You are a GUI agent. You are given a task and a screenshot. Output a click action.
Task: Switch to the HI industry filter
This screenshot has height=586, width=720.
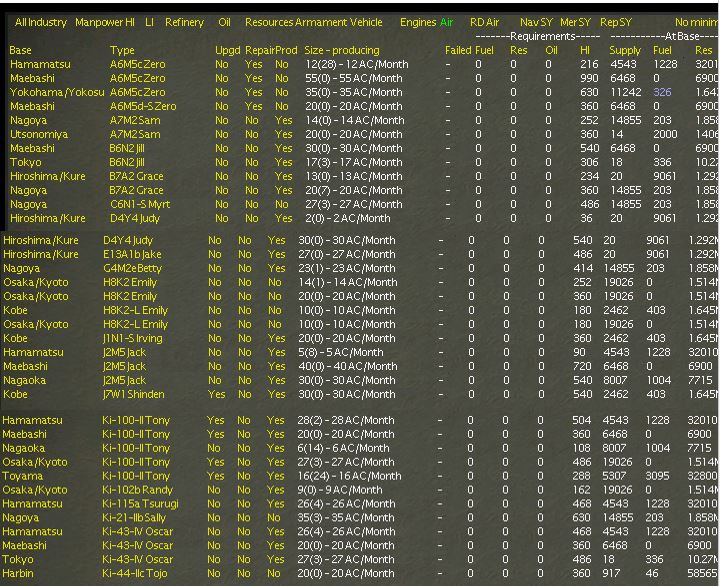click(130, 22)
